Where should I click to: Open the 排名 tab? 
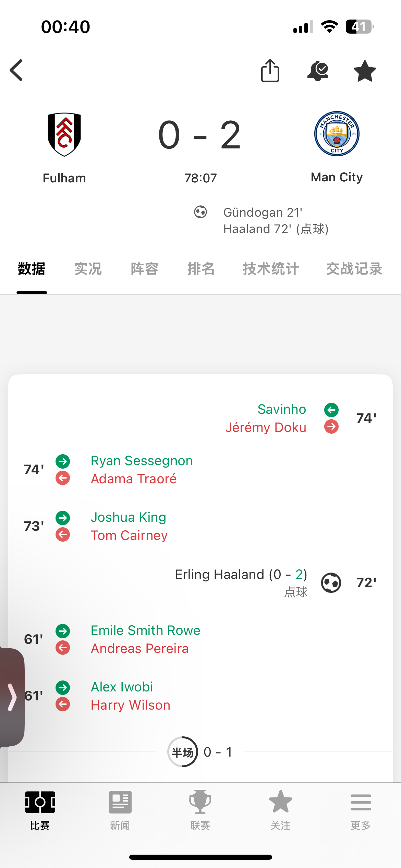point(201,269)
